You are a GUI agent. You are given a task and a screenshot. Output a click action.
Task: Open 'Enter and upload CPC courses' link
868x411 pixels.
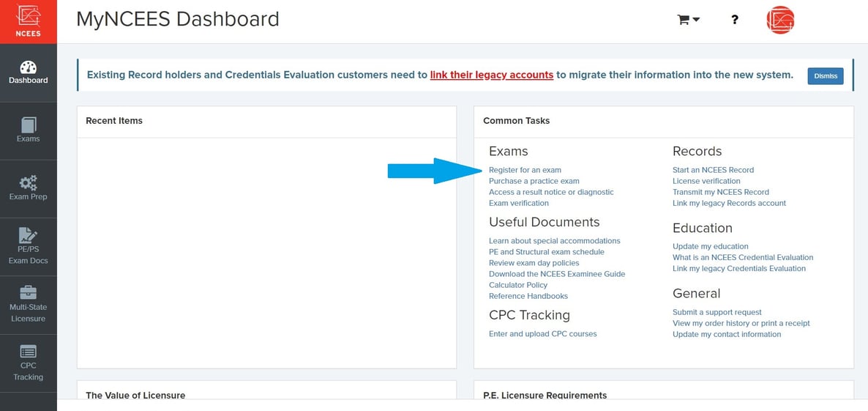pyautogui.click(x=542, y=334)
